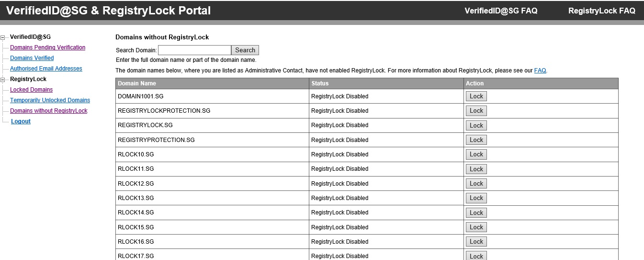Open the RegistryLock FAQ menu item
Image resolution: width=644 pixels, height=260 pixels.
coord(601,11)
